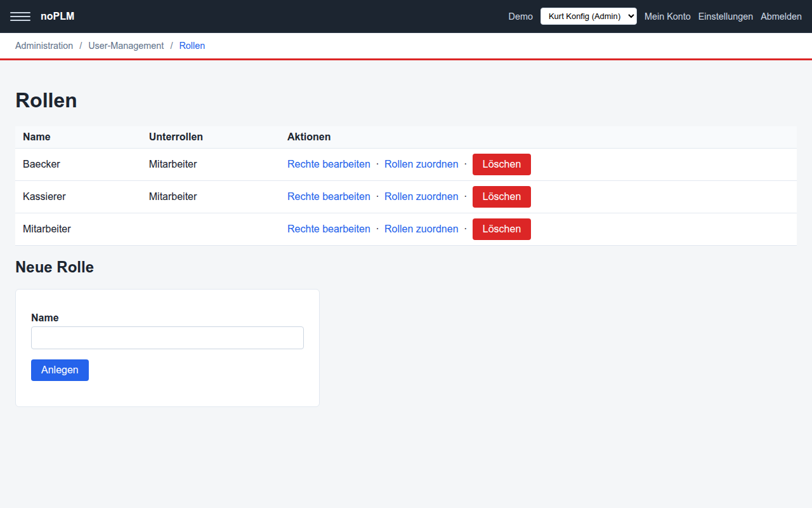Open the Kurt Konfig (Admin) user dropdown
812x508 pixels.
[x=588, y=17]
